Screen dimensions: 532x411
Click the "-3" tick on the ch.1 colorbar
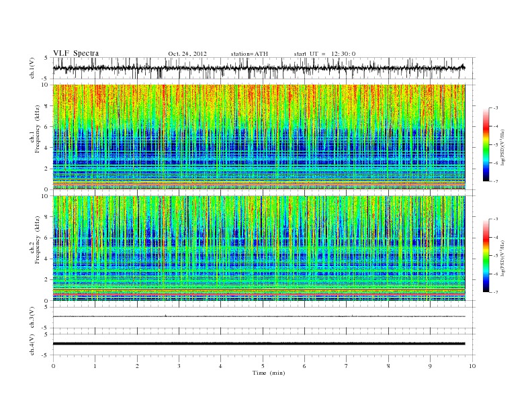coord(495,108)
